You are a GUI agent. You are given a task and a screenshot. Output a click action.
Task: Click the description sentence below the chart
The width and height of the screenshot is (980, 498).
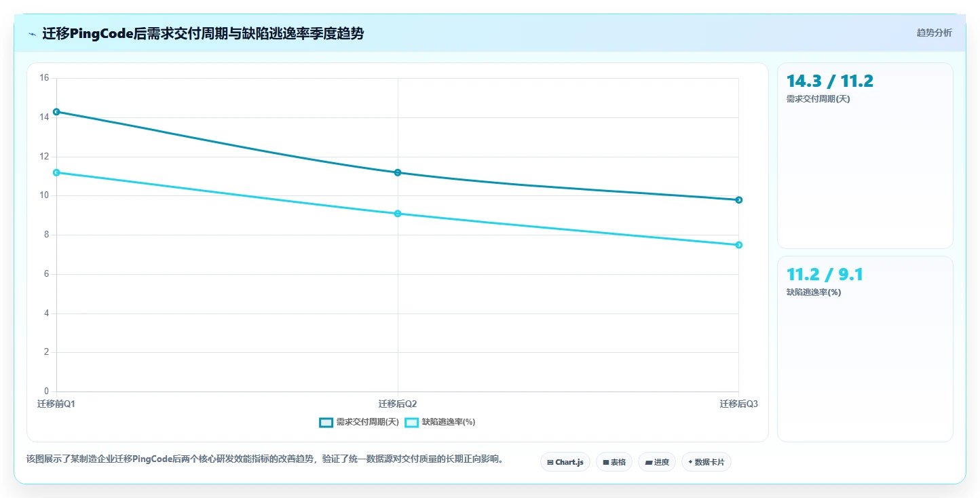point(266,459)
